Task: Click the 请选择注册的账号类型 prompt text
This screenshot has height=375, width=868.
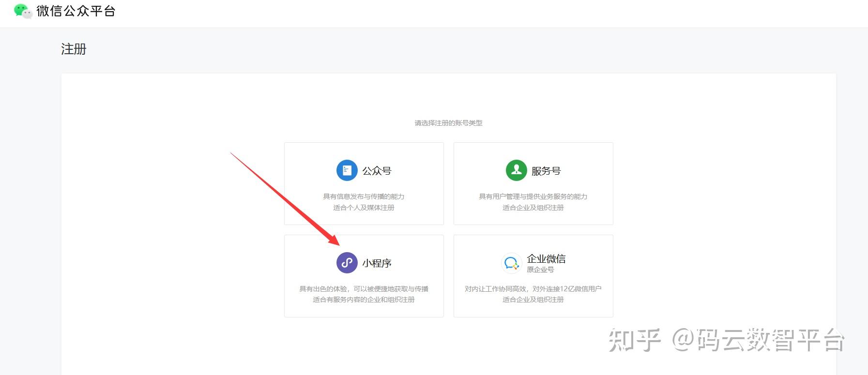Action: tap(448, 123)
